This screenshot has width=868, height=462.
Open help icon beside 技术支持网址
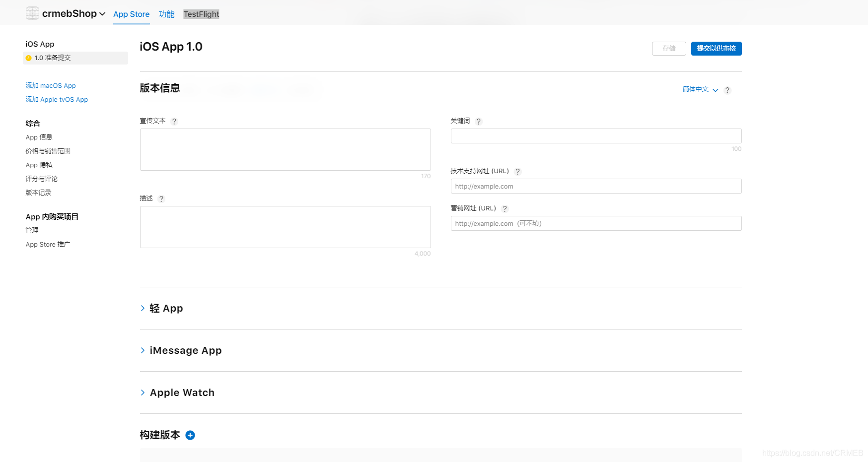(518, 172)
